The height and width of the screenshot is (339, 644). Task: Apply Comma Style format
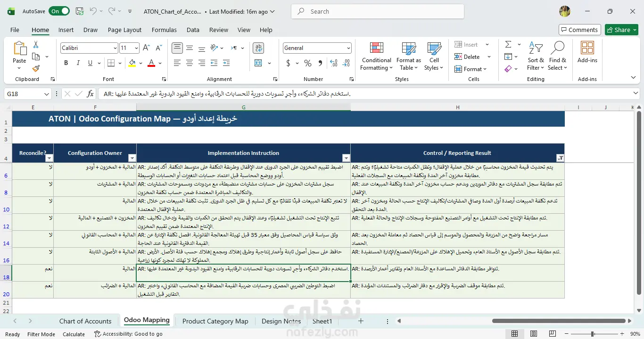tap(321, 63)
